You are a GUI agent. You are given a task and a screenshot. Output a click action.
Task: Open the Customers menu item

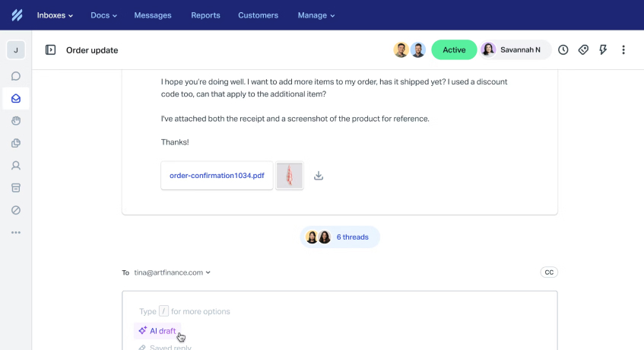click(258, 15)
